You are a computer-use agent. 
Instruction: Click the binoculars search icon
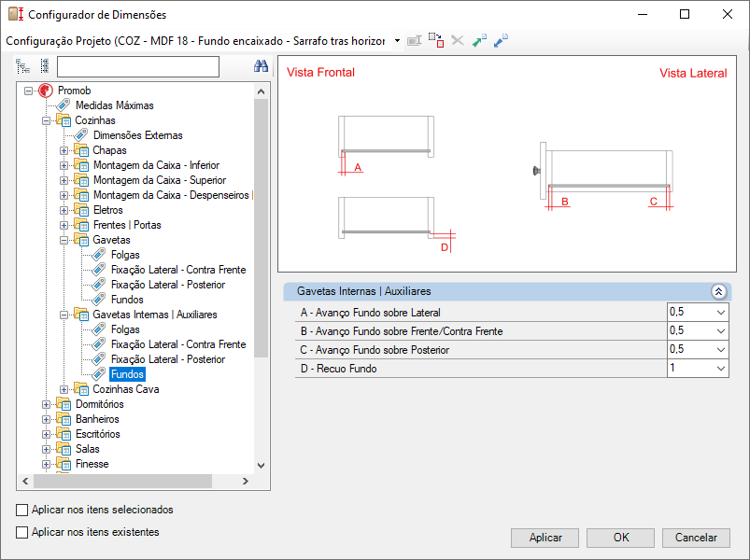(x=261, y=66)
